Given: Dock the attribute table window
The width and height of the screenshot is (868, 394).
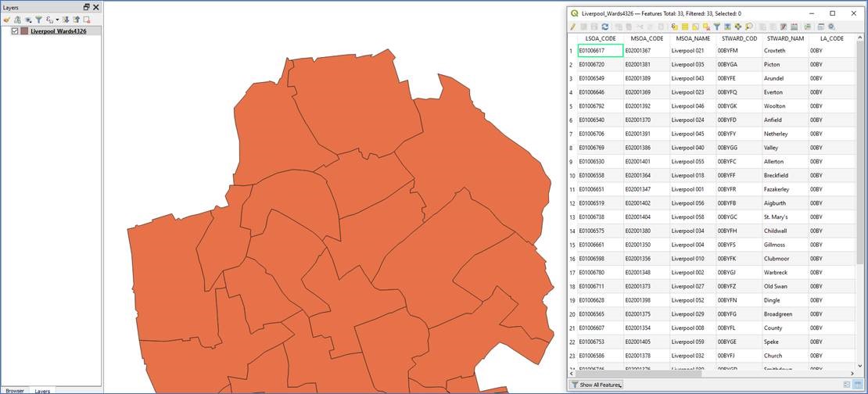Looking at the screenshot, I should click(820, 26).
